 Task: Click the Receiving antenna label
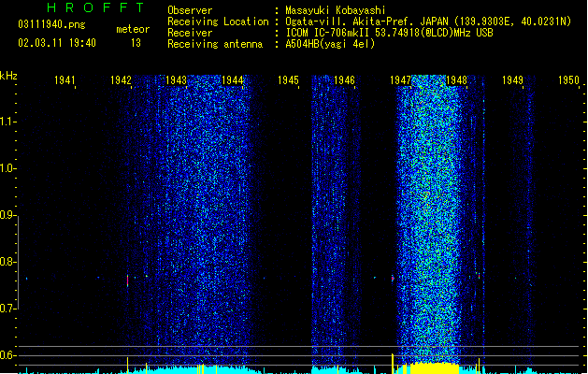[x=215, y=44]
